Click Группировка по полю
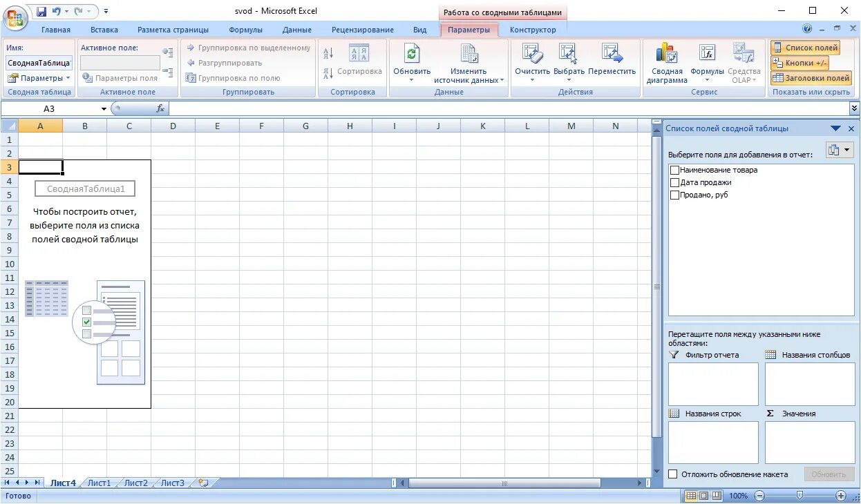 pos(232,78)
